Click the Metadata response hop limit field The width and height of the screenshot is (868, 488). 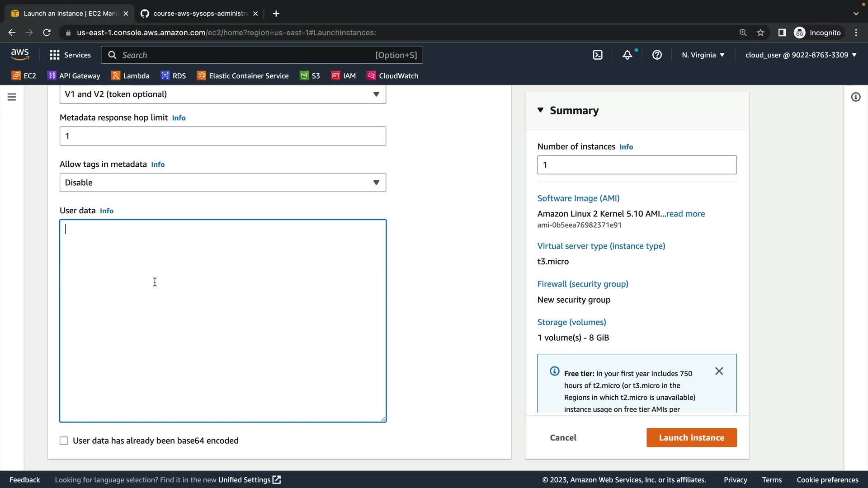(x=222, y=136)
